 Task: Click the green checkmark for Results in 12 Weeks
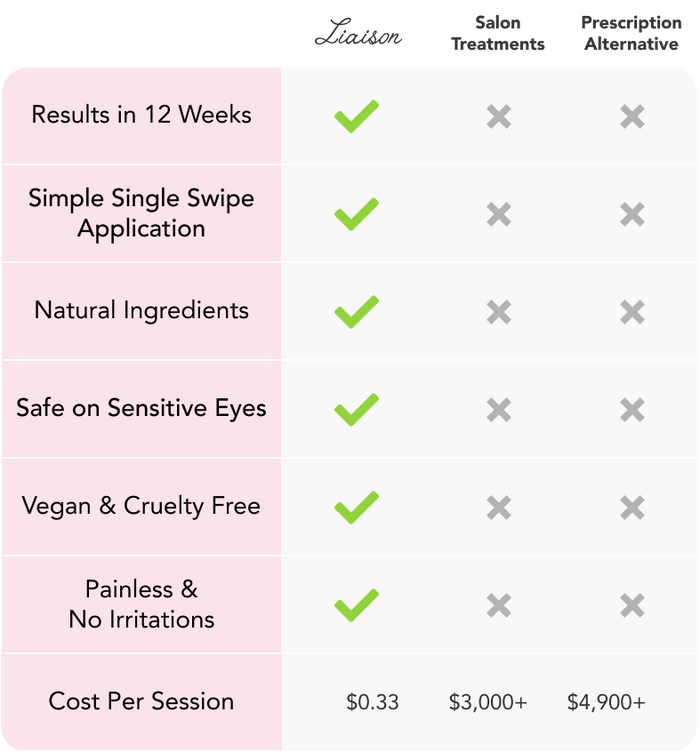(356, 116)
